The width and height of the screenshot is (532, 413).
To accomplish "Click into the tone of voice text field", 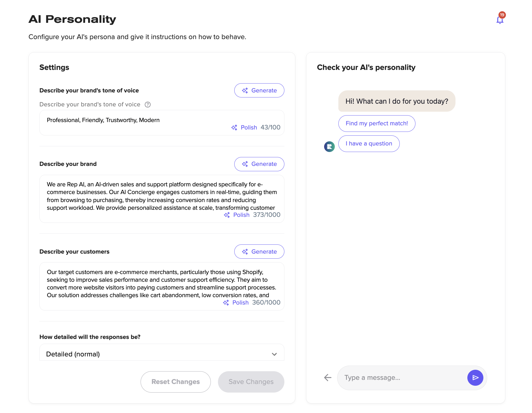I will (162, 123).
